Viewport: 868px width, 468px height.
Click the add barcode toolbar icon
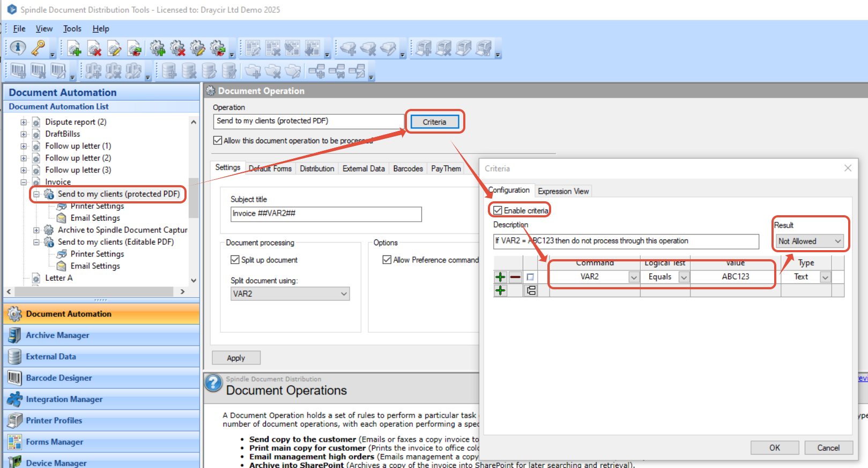(18, 71)
